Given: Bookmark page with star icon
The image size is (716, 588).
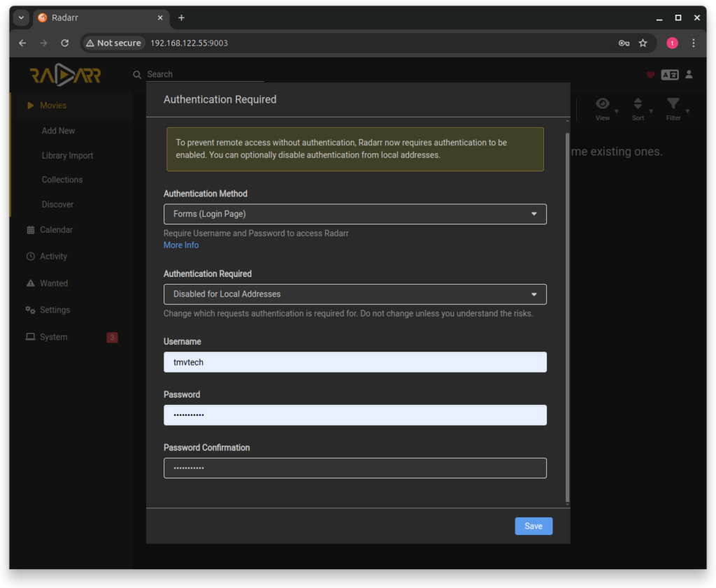Looking at the screenshot, I should (643, 43).
